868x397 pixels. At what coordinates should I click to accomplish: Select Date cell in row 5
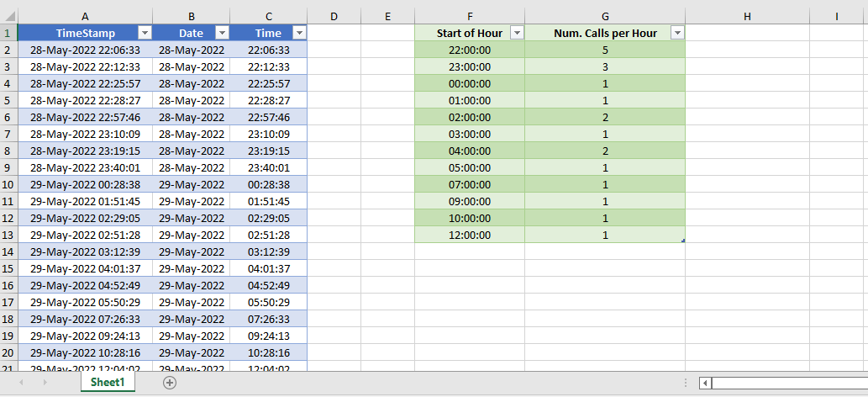pos(192,101)
